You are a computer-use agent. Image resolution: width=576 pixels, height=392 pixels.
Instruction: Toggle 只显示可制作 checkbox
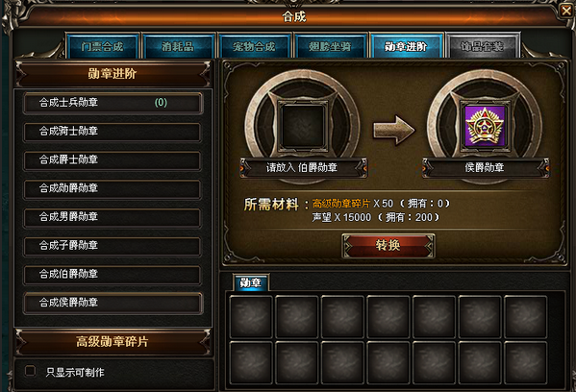30,371
